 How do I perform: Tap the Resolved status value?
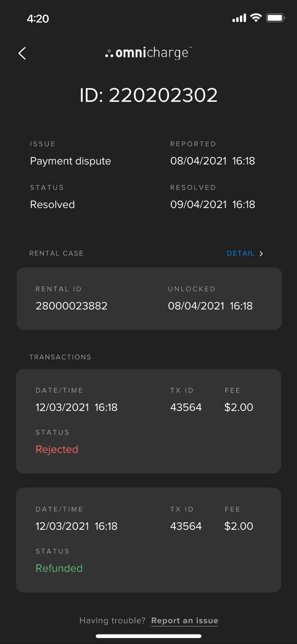pyautogui.click(x=52, y=205)
